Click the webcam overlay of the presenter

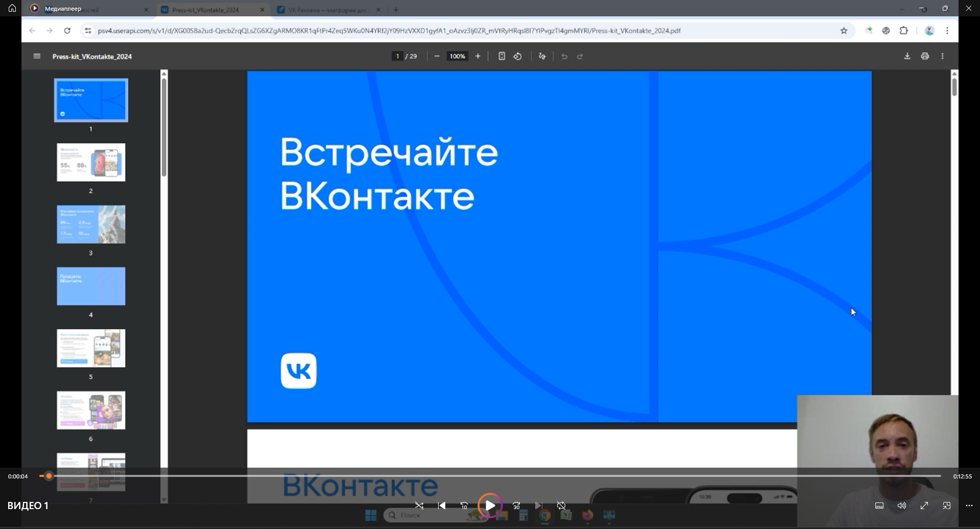[877, 462]
